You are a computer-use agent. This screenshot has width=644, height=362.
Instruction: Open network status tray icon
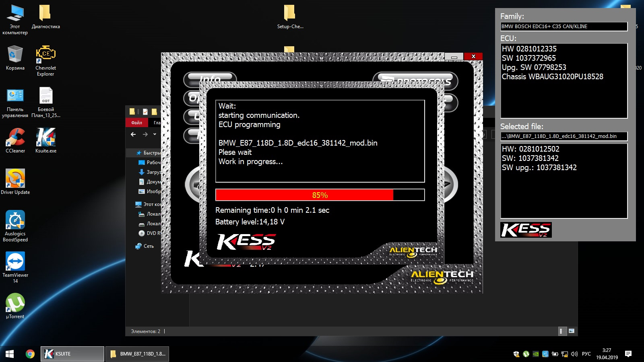pyautogui.click(x=565, y=354)
